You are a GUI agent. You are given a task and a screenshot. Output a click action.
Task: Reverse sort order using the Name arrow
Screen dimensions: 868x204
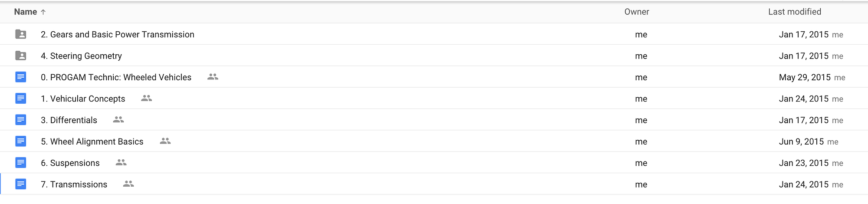click(x=43, y=12)
